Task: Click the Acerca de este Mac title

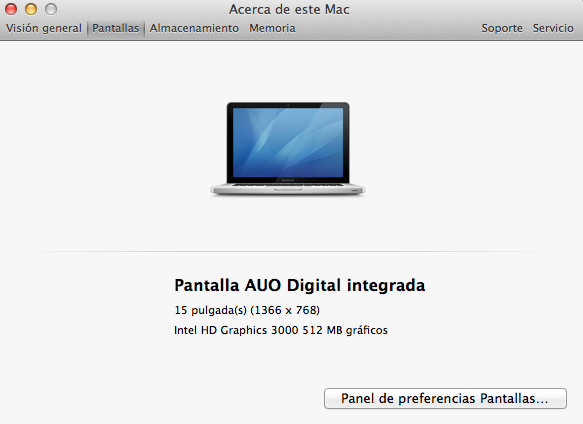Action: tap(289, 9)
